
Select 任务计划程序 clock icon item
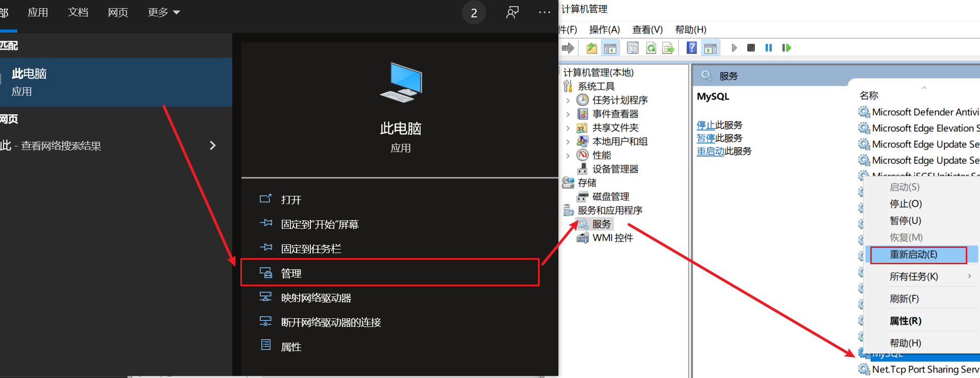[x=582, y=100]
